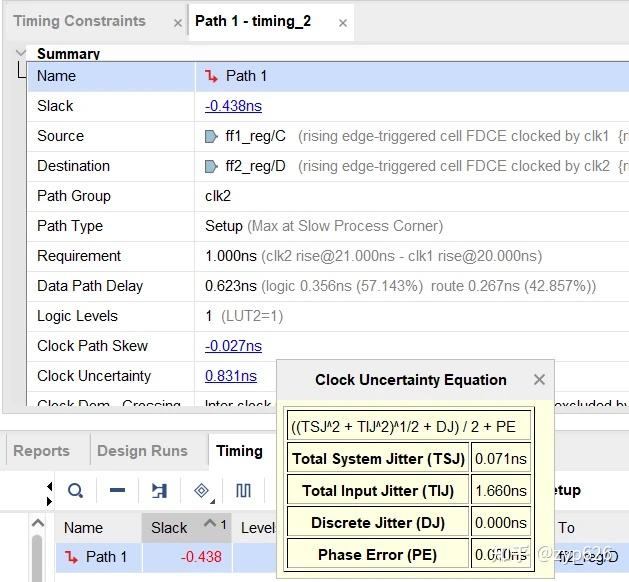Click the collapse all minus icon
This screenshot has width=629, height=582.
click(118, 490)
